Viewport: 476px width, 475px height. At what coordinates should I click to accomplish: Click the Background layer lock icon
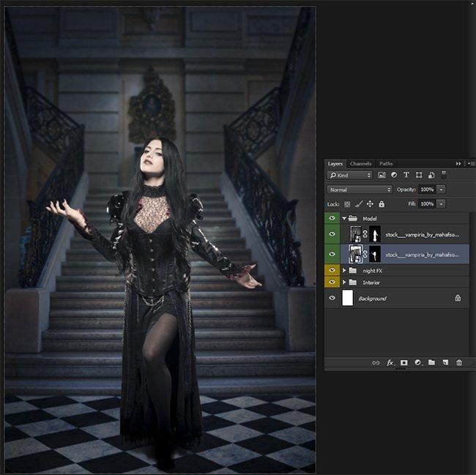click(458, 298)
